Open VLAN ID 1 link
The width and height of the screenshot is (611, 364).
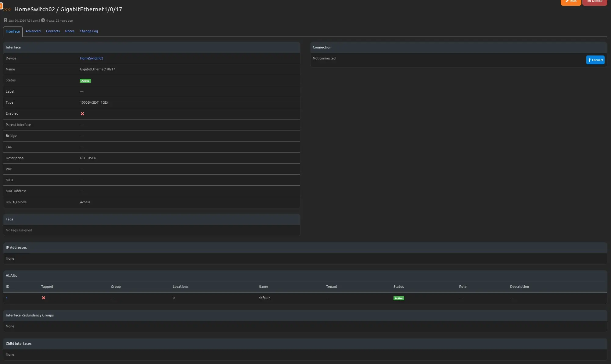tap(7, 298)
